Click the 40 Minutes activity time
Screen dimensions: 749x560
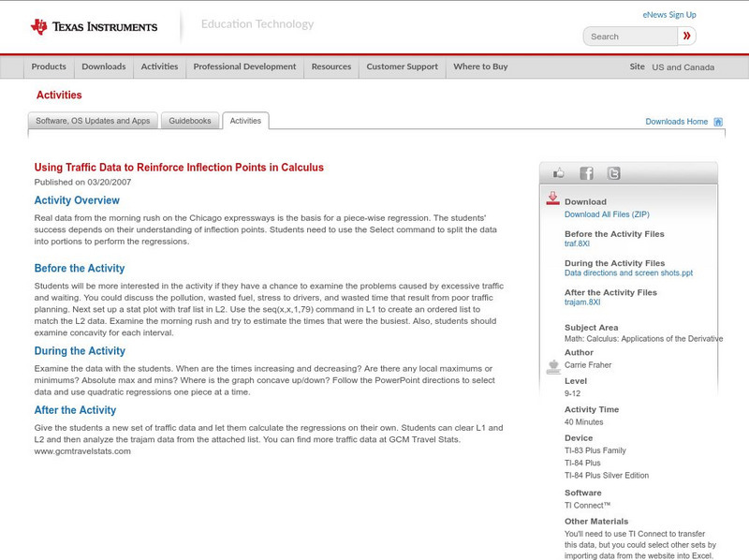(583, 422)
